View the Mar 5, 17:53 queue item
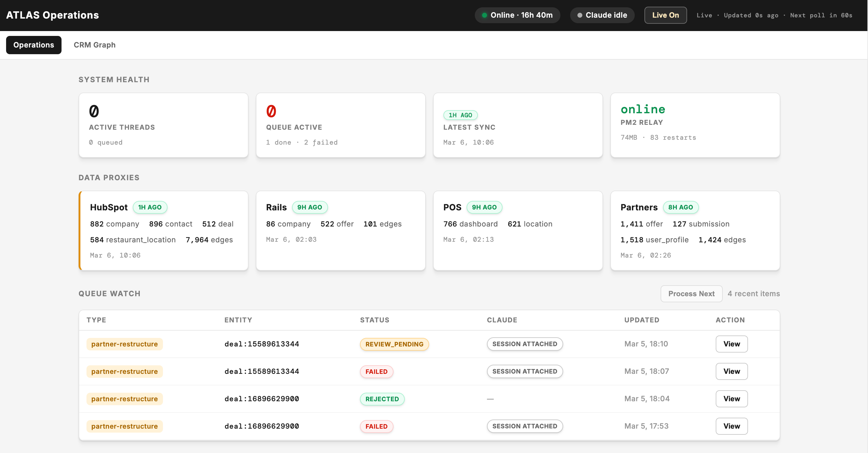Viewport: 868px width, 453px height. 731,426
